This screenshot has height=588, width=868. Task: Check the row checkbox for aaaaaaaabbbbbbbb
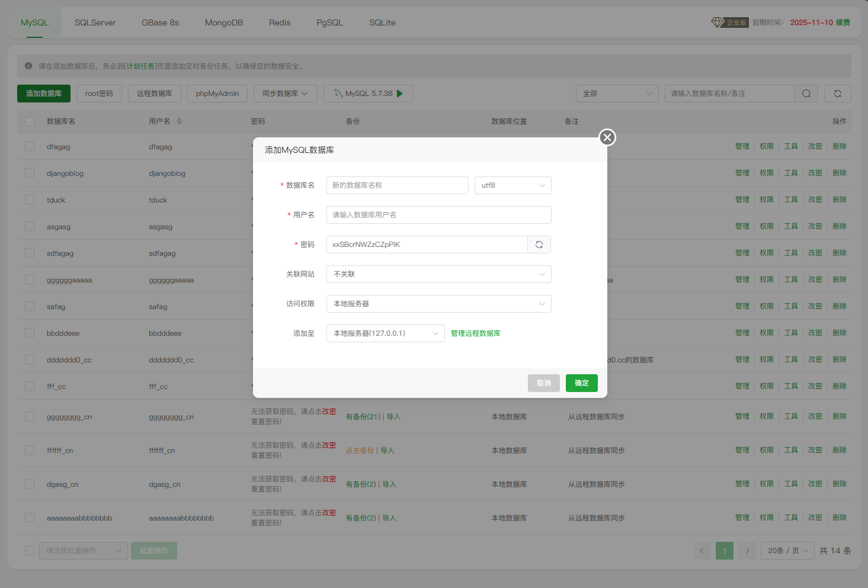click(30, 518)
